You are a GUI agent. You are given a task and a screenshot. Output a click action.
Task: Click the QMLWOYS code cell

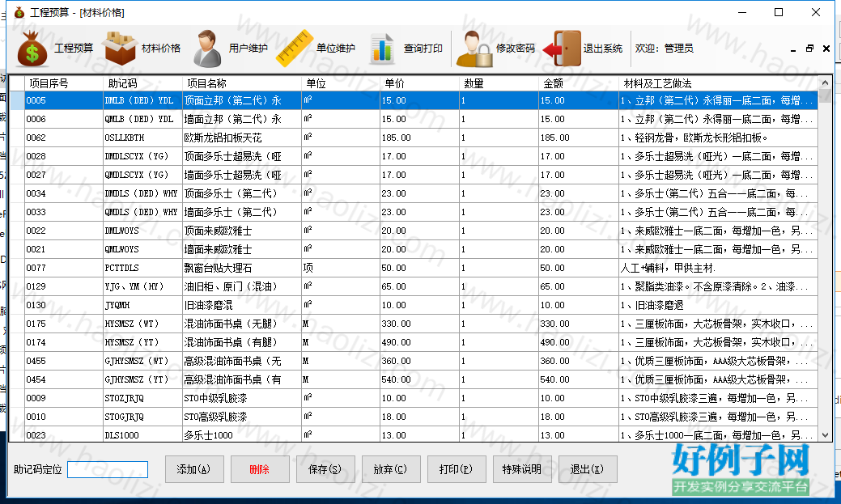[x=142, y=249]
